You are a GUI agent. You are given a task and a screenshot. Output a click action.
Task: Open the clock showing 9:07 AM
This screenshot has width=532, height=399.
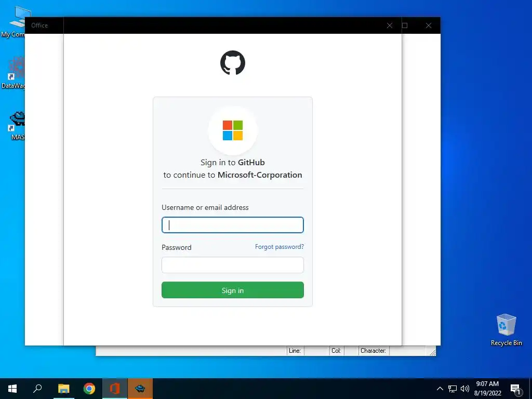click(487, 389)
